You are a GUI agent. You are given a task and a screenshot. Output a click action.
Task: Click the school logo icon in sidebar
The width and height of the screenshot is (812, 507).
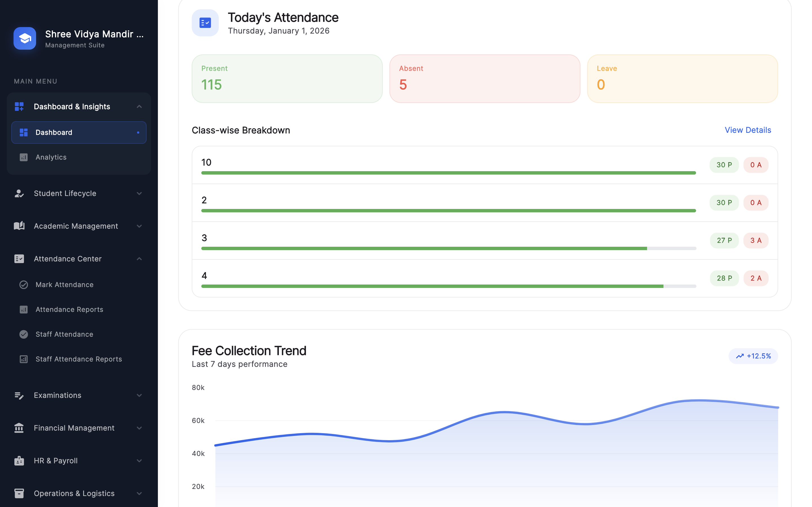click(x=25, y=38)
